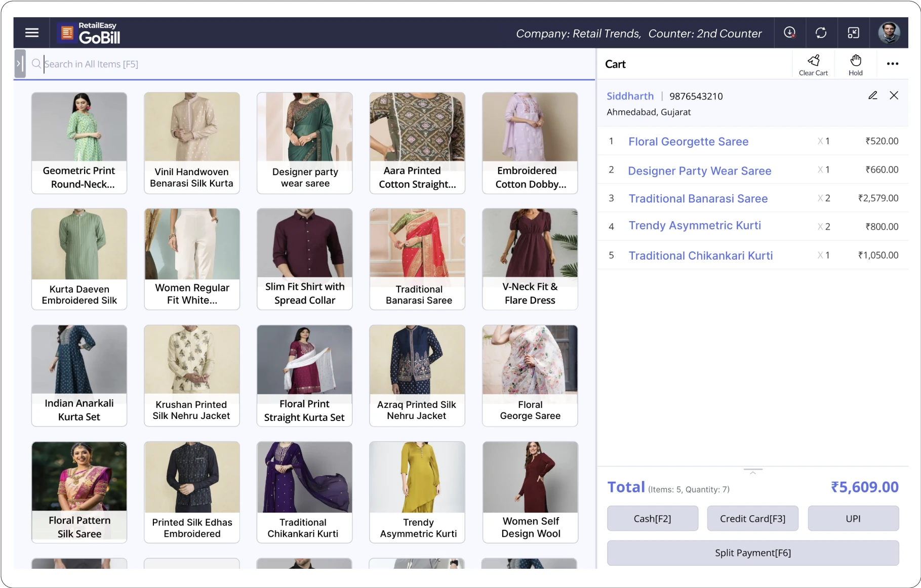The height and width of the screenshot is (588, 921).
Task: Open the user profile avatar
Action: point(889,32)
